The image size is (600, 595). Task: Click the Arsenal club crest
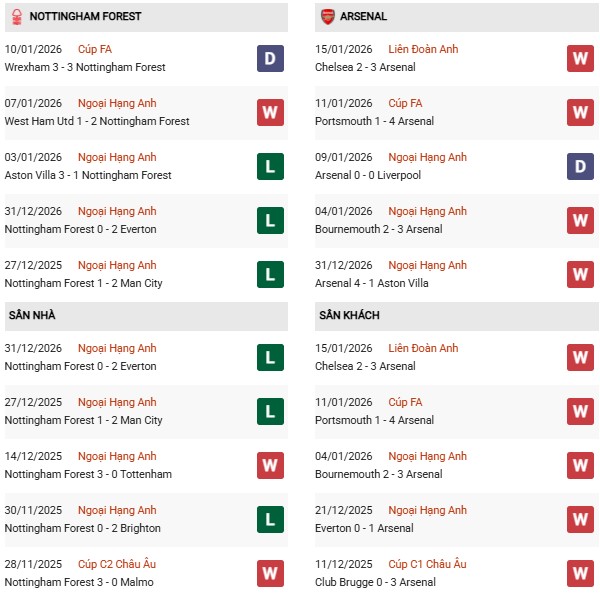pos(327,16)
